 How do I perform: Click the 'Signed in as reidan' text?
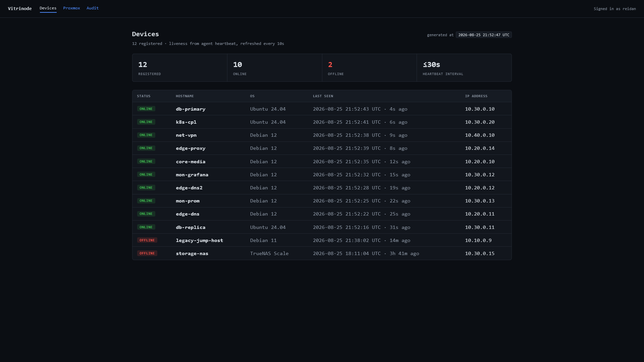614,9
